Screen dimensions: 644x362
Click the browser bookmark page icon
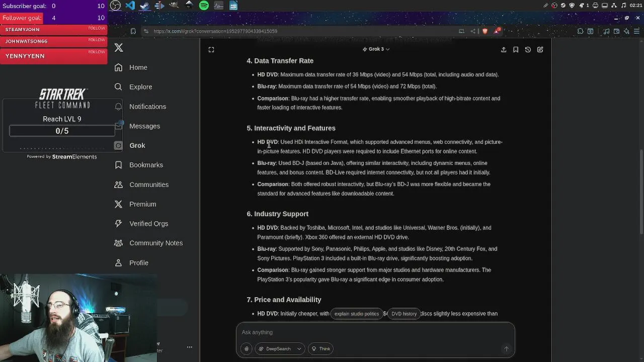tap(133, 31)
